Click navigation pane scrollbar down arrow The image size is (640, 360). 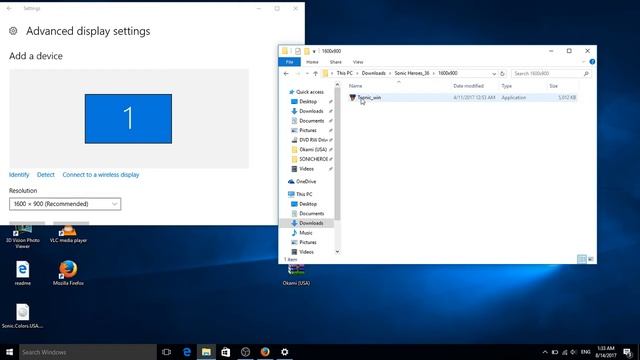tap(337, 251)
